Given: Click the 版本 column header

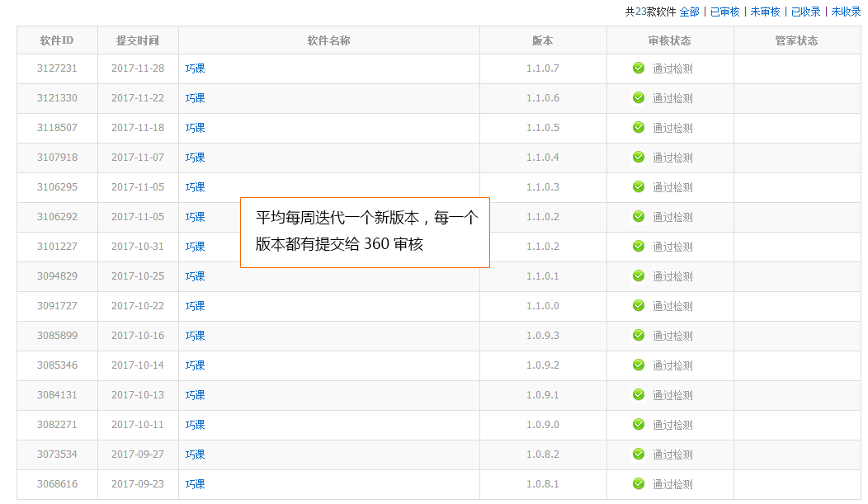Looking at the screenshot, I should pyautogui.click(x=543, y=40).
